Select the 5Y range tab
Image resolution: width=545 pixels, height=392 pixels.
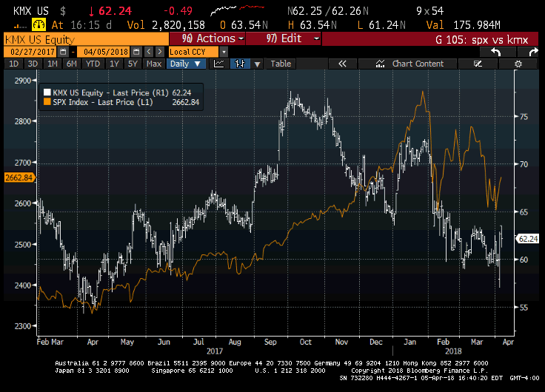(x=133, y=64)
